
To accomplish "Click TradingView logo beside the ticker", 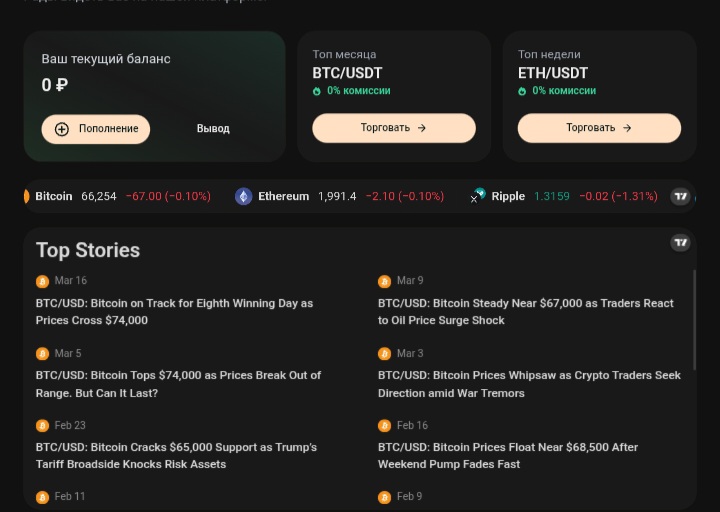I will [x=680, y=197].
